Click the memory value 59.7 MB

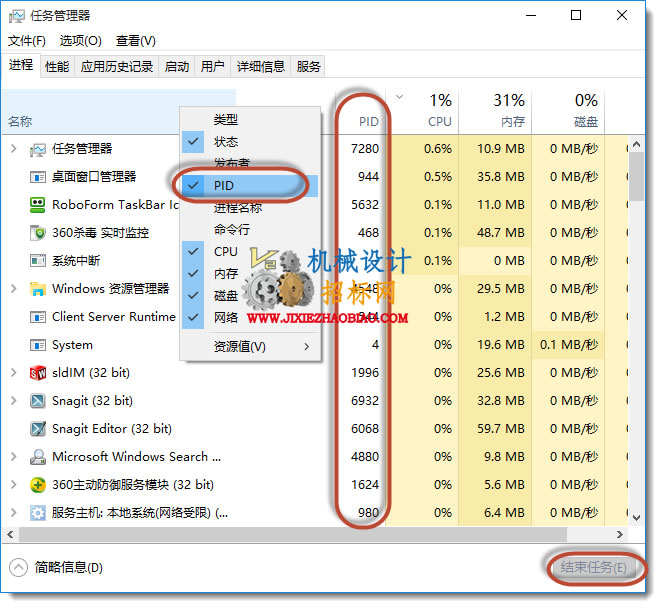(501, 429)
